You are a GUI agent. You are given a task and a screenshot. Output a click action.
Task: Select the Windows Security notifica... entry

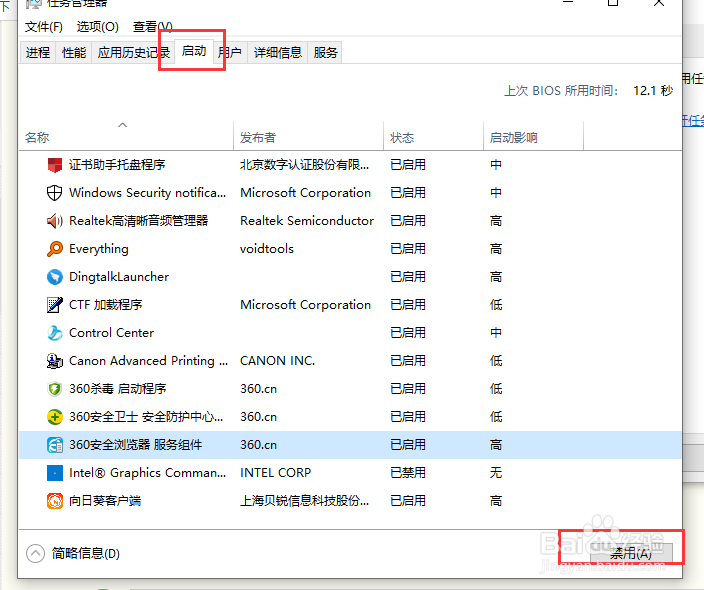click(x=147, y=193)
